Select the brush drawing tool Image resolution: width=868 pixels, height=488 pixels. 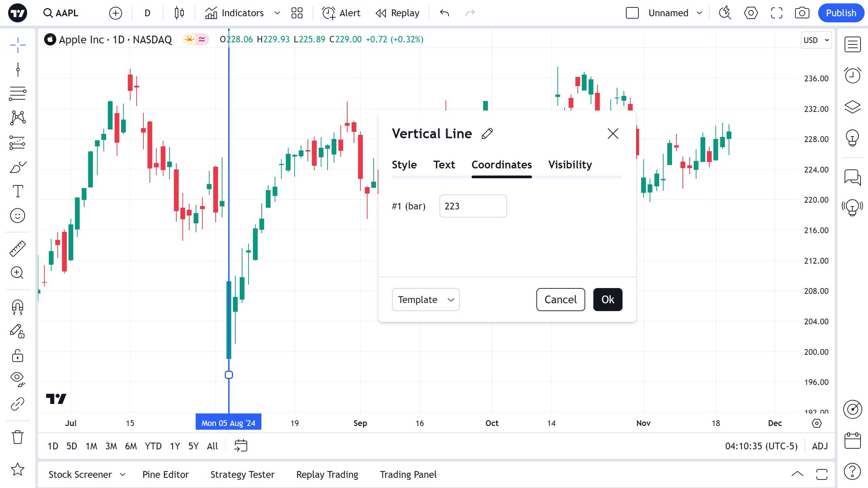point(17,167)
